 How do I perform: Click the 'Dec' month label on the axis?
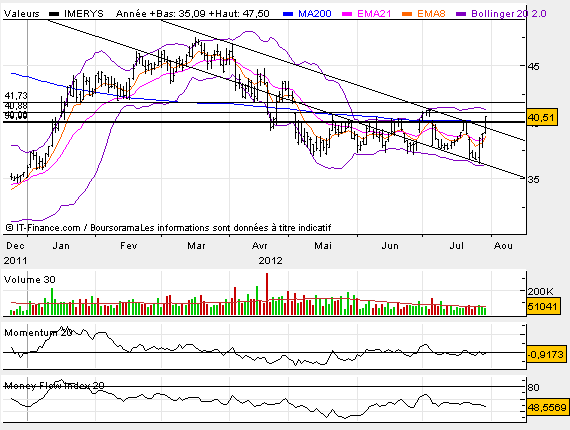[15, 246]
